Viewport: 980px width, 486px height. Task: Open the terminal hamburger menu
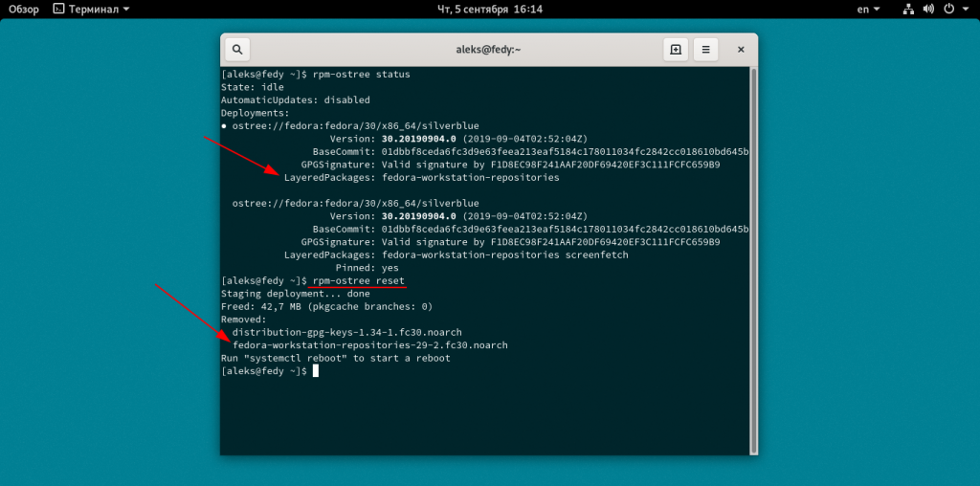(706, 50)
